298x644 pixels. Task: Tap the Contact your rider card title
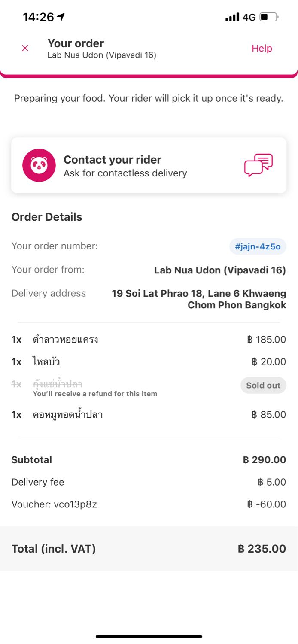coord(113,160)
